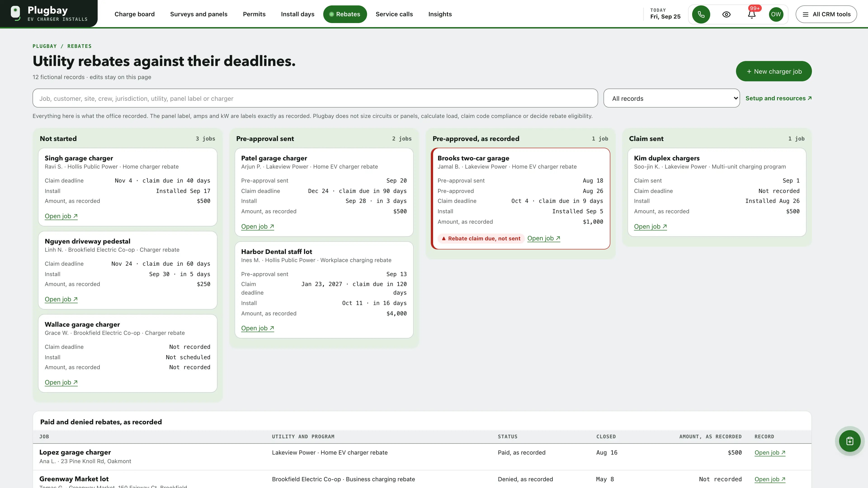
Task: Toggle the eye visibility icon in header
Action: 726,14
